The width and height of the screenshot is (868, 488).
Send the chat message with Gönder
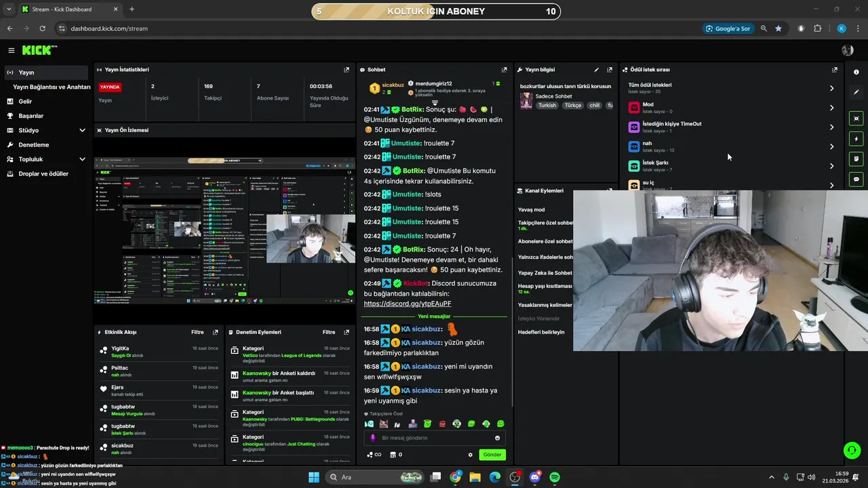coord(492,455)
